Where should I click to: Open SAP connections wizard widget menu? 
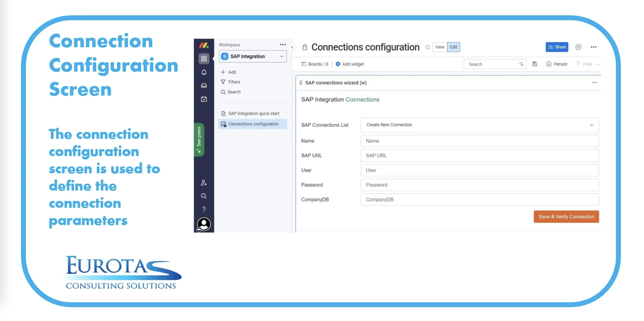594,83
